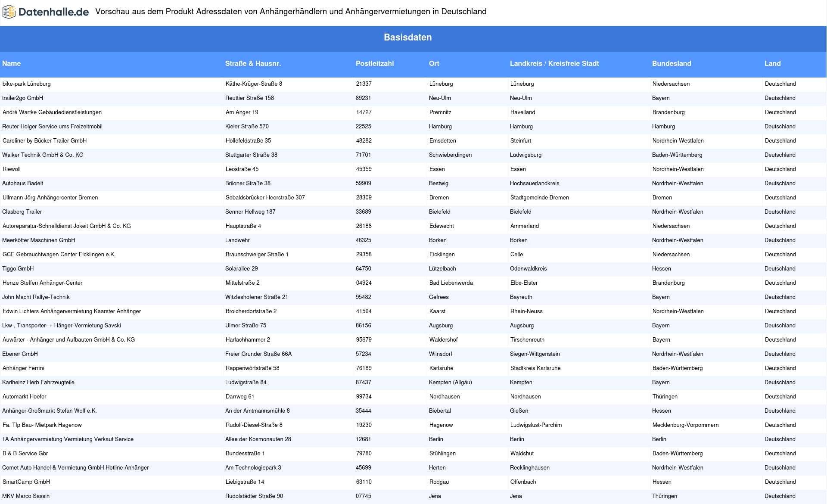This screenshot has height=504, width=827.
Task: Click the Basisdaten section title
Action: pyautogui.click(x=408, y=37)
